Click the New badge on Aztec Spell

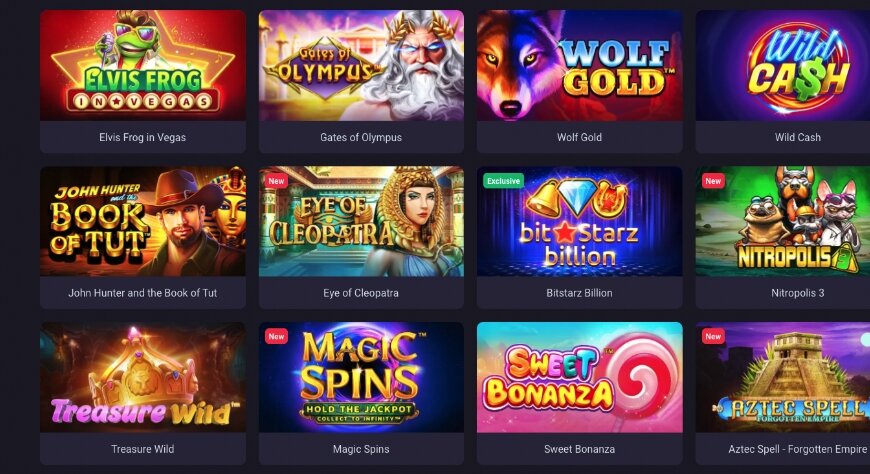click(714, 336)
